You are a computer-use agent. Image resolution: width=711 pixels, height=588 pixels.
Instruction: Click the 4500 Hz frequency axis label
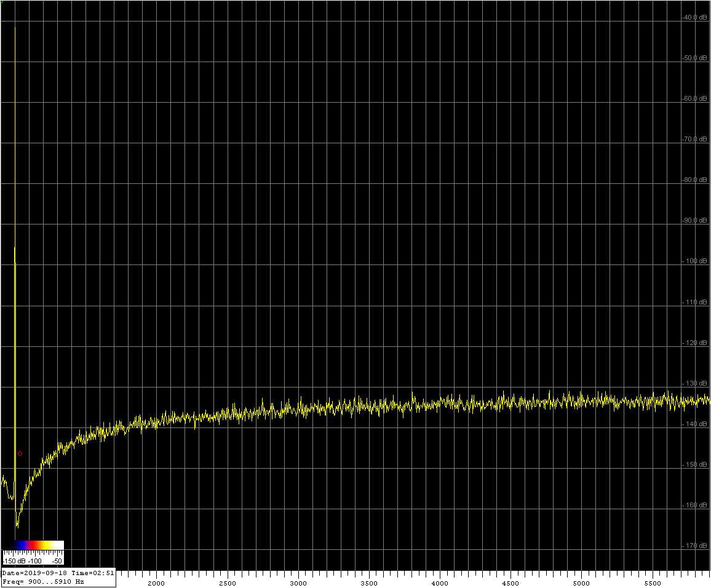[x=510, y=584]
